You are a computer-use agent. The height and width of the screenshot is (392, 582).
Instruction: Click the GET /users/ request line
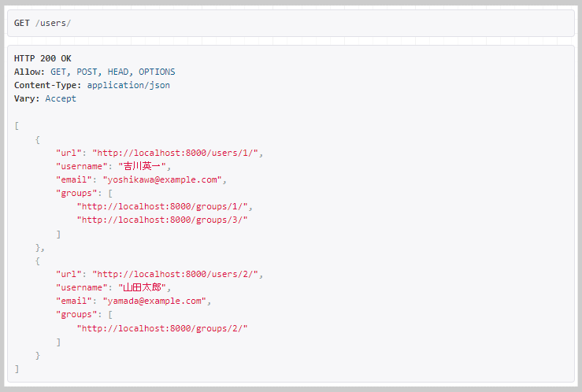pyautogui.click(x=43, y=23)
